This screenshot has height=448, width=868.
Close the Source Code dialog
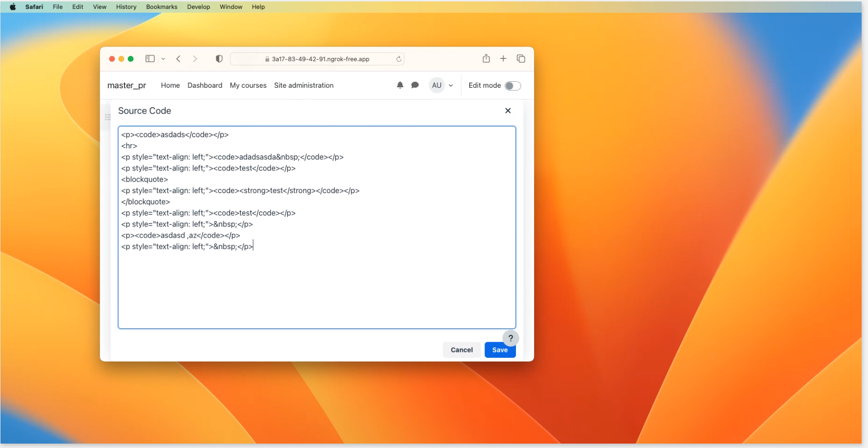508,111
